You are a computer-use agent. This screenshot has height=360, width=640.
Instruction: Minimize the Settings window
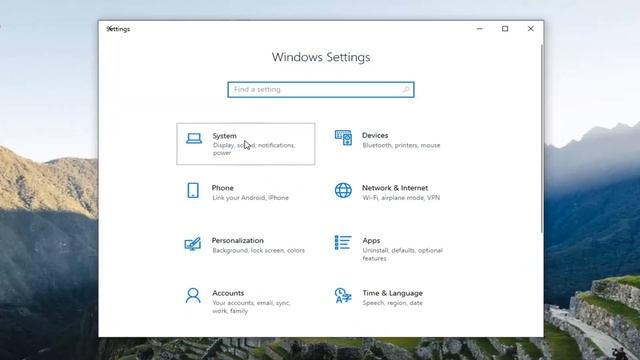[480, 29]
